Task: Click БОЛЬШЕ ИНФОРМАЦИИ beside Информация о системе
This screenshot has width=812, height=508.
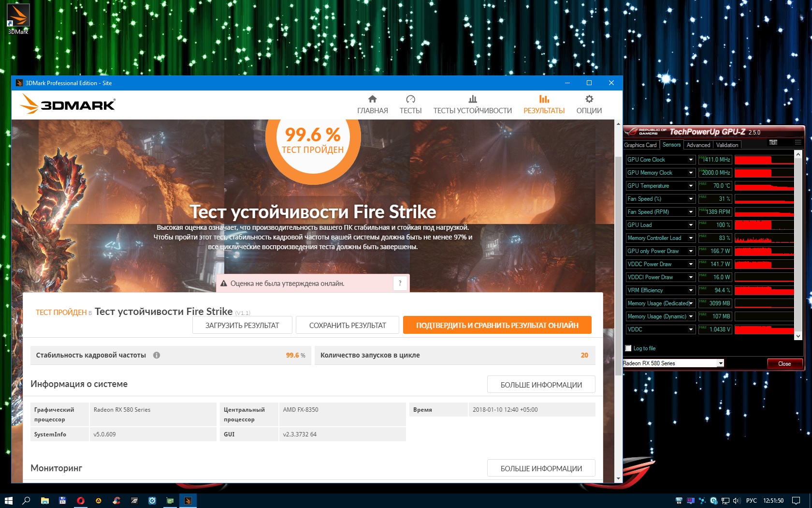Action: click(541, 385)
